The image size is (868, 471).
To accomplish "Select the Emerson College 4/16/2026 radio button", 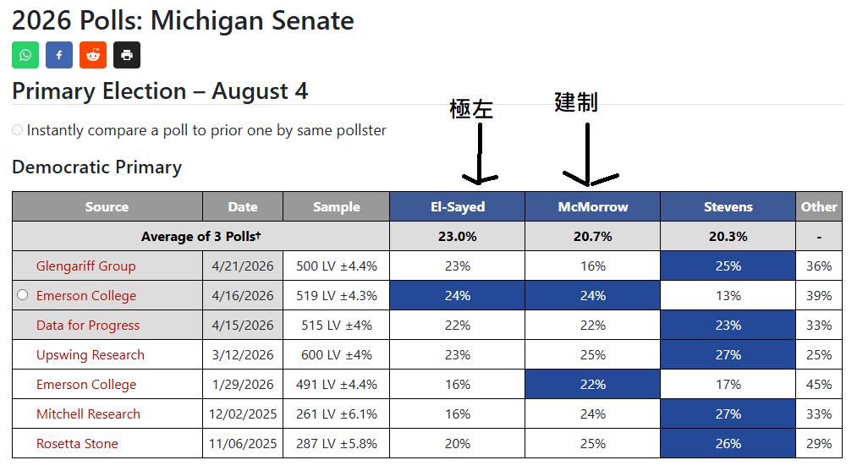I will point(22,294).
